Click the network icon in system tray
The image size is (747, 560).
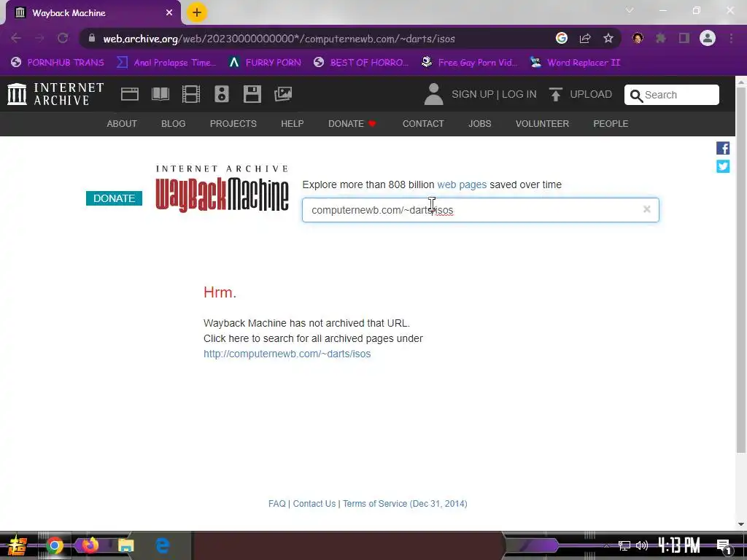[x=624, y=545]
